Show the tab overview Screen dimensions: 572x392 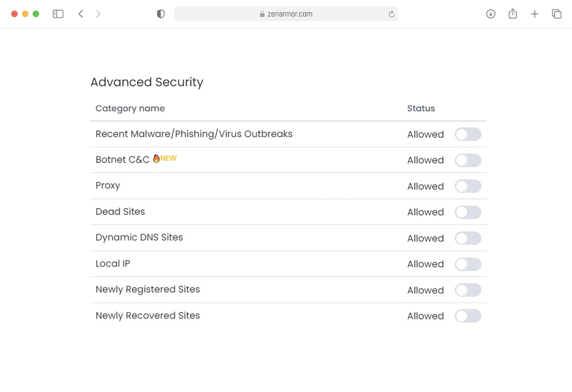[x=556, y=13]
